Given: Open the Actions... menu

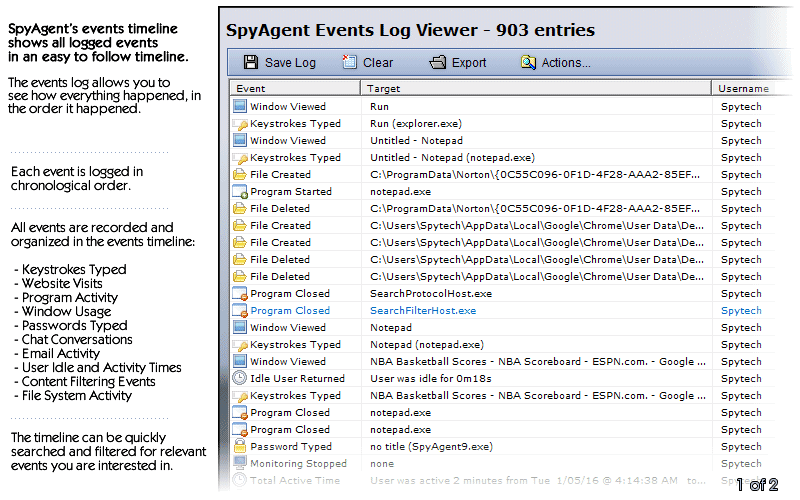Looking at the screenshot, I should tap(566, 63).
